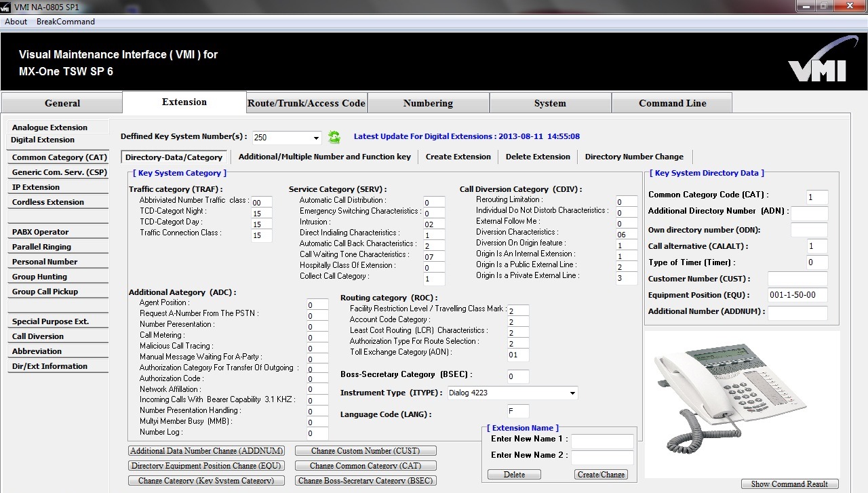This screenshot has width=868, height=493.
Task: Click the Common Category Code (CAT) field
Action: pos(817,197)
